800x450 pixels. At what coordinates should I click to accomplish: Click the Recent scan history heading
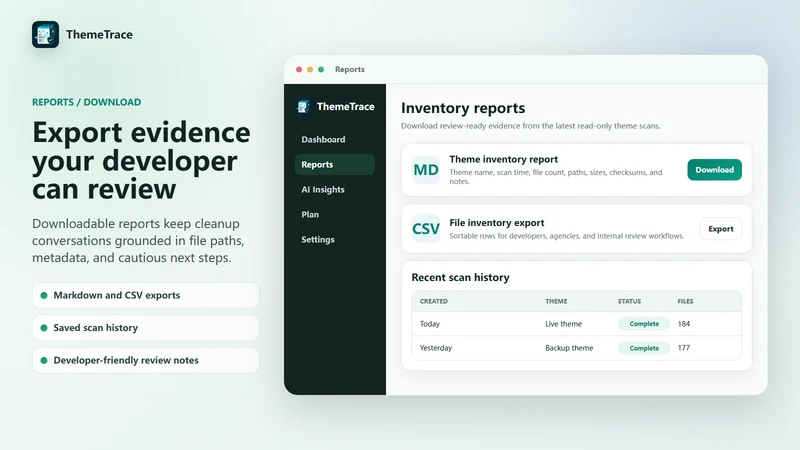tap(460, 277)
